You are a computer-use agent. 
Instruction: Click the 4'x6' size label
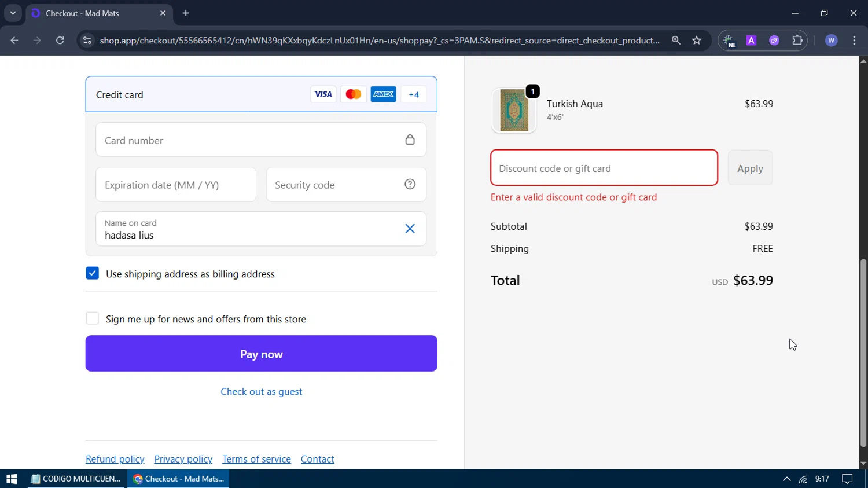(x=555, y=117)
